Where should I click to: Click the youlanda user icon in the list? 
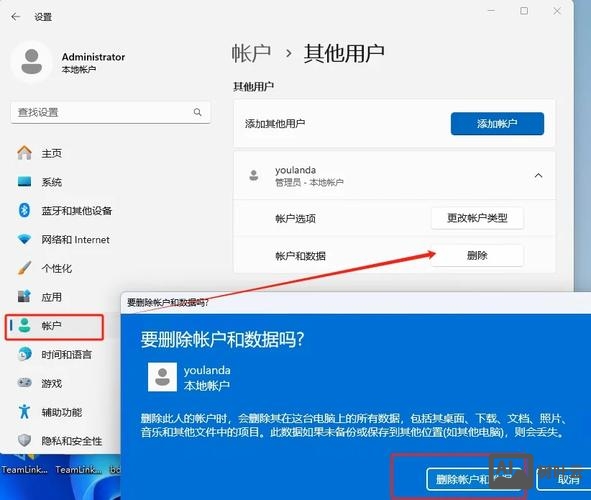click(254, 176)
